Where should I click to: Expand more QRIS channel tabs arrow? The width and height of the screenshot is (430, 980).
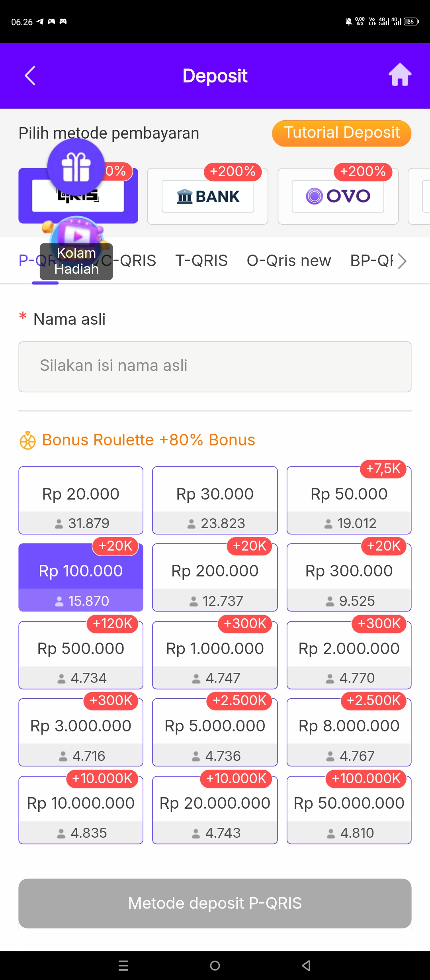[403, 261]
